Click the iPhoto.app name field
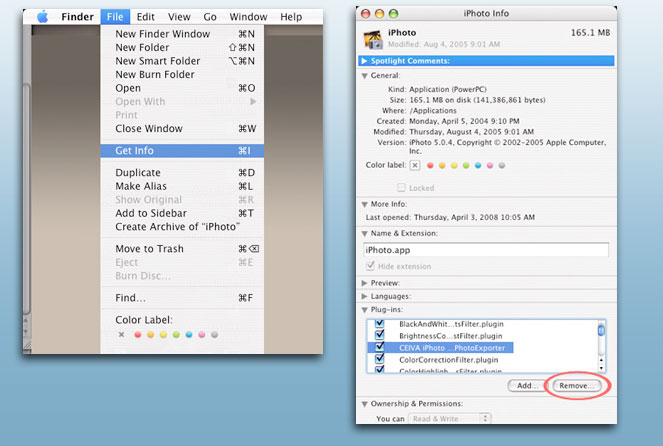 (x=486, y=250)
